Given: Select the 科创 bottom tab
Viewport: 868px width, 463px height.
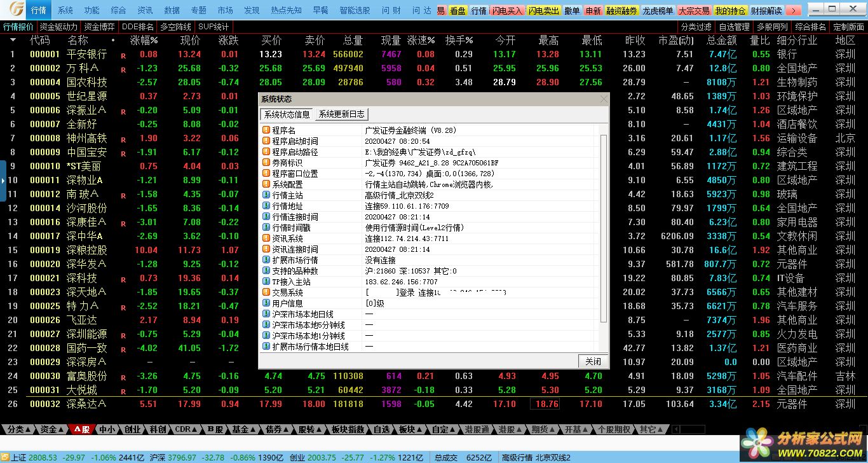Looking at the screenshot, I should (158, 430).
